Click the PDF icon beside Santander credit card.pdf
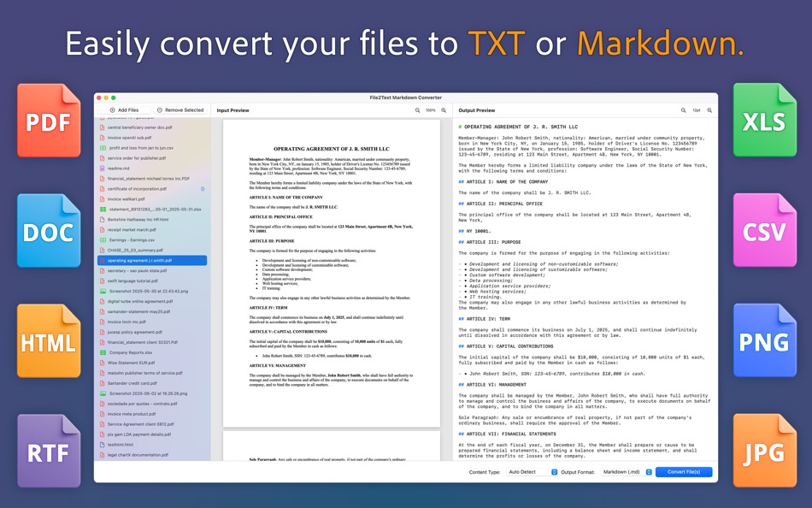This screenshot has width=812, height=508. [x=103, y=383]
